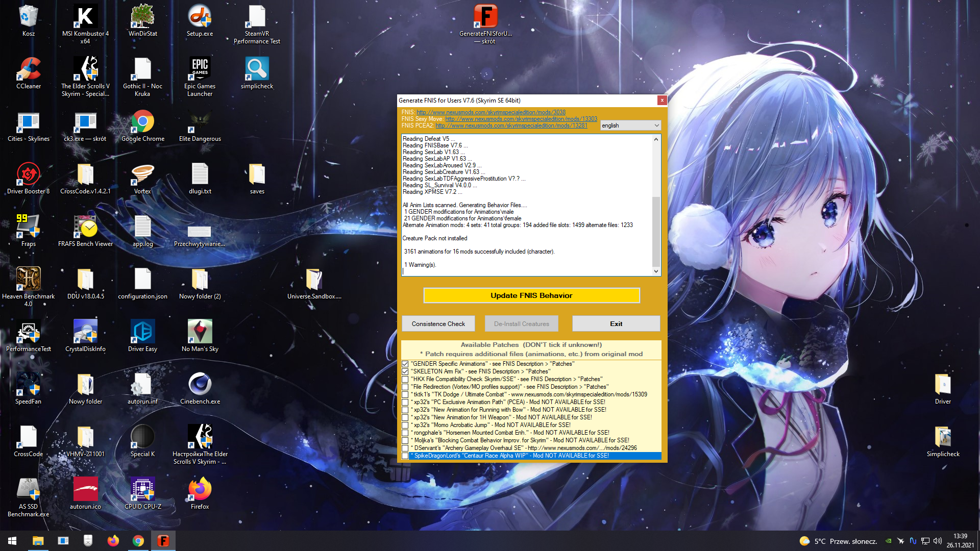Open the WinDirStat desktop icon

(x=142, y=21)
